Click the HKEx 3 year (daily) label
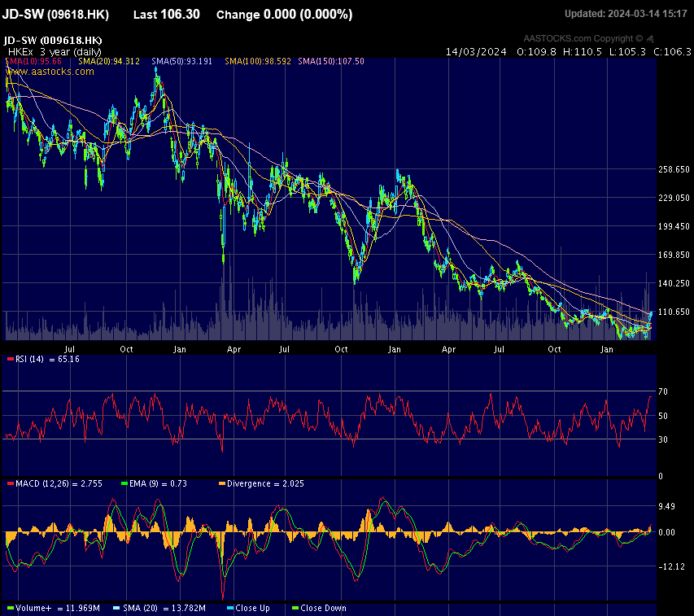The width and height of the screenshot is (694, 616). (x=55, y=51)
